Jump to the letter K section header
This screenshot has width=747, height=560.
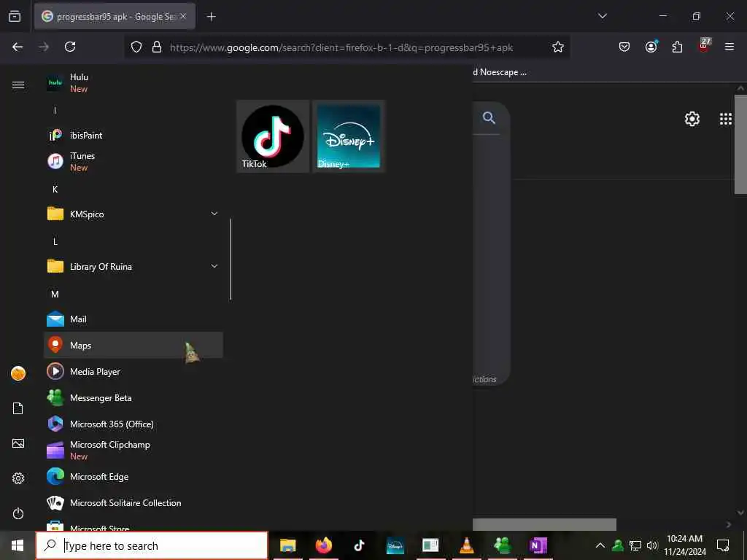point(55,190)
